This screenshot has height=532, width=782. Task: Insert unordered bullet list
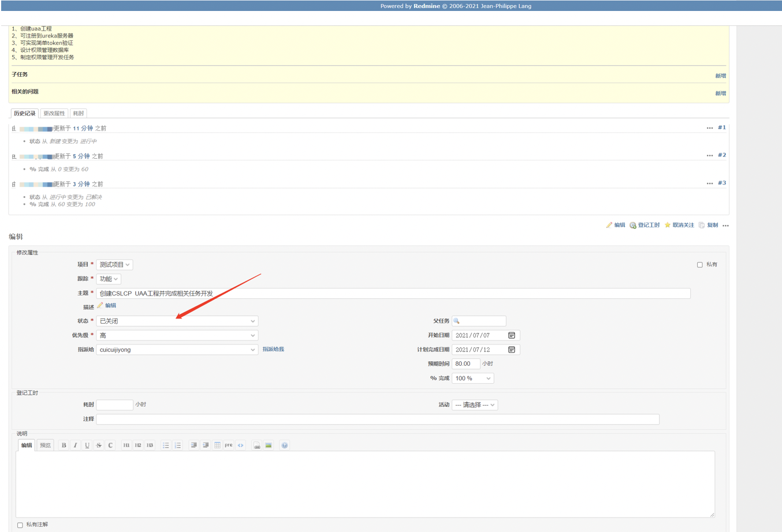tap(166, 445)
